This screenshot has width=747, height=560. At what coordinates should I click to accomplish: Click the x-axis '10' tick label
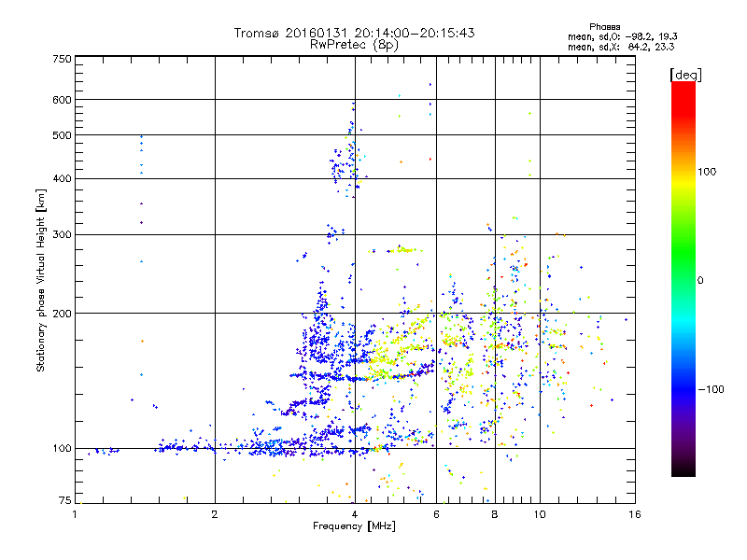(x=540, y=514)
